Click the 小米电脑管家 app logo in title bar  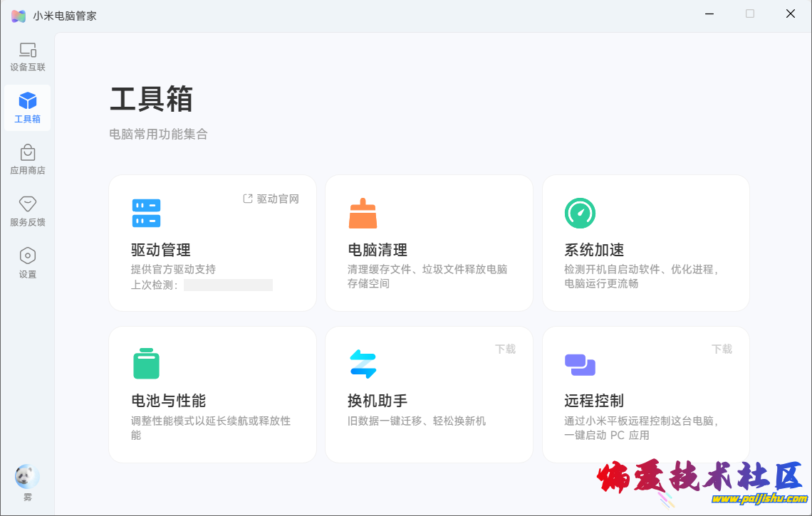tap(19, 16)
